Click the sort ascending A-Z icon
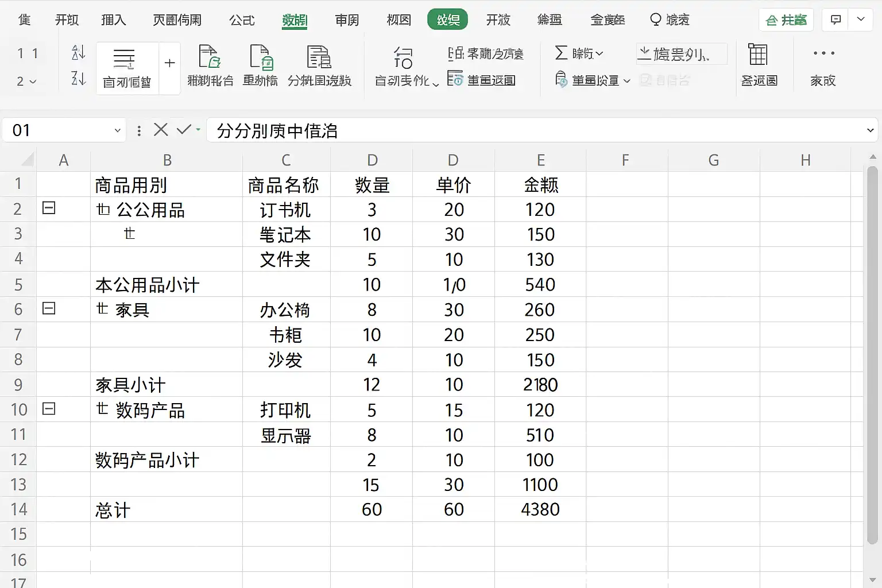882x588 pixels. [78, 53]
